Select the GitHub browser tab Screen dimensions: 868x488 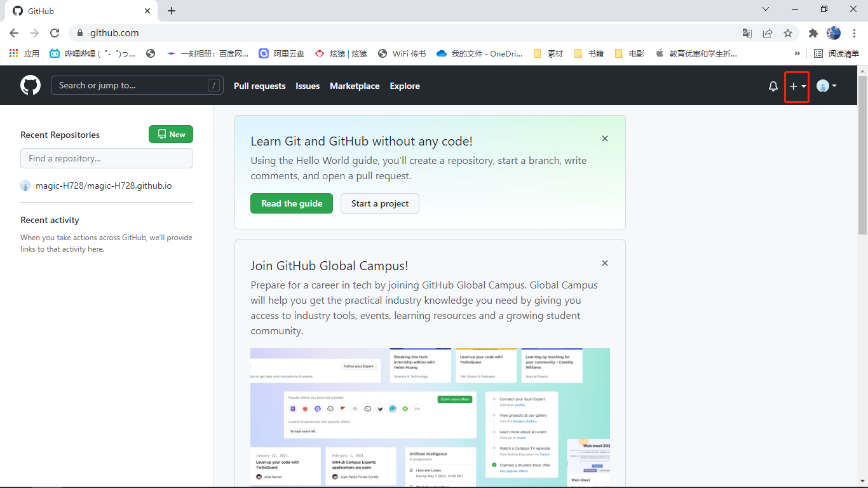(81, 11)
